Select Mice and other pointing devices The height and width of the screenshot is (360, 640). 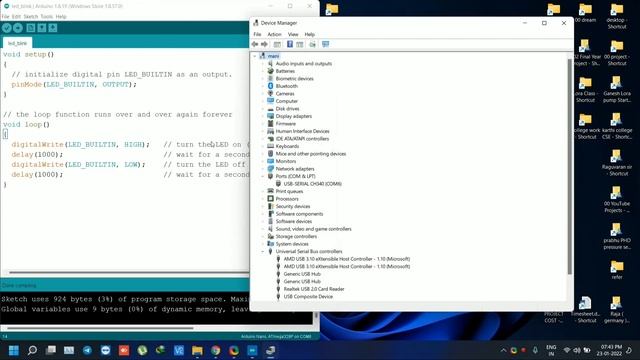tap(311, 154)
